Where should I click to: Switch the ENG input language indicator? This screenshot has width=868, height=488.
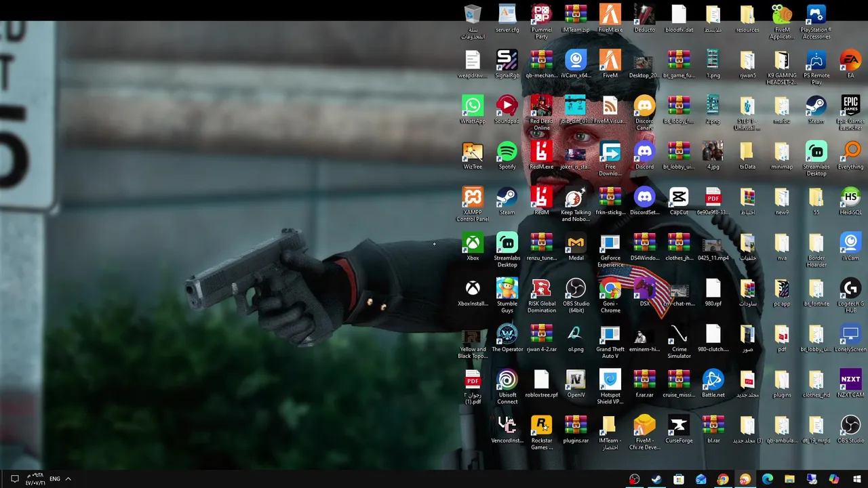pos(54,479)
